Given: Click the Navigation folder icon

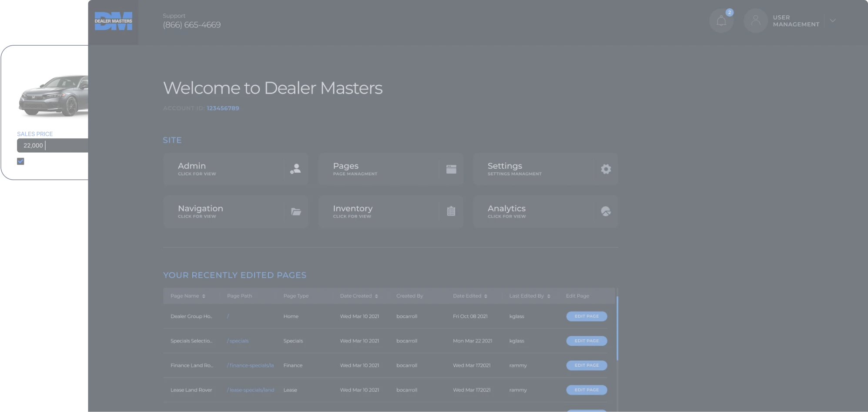Looking at the screenshot, I should 296,211.
